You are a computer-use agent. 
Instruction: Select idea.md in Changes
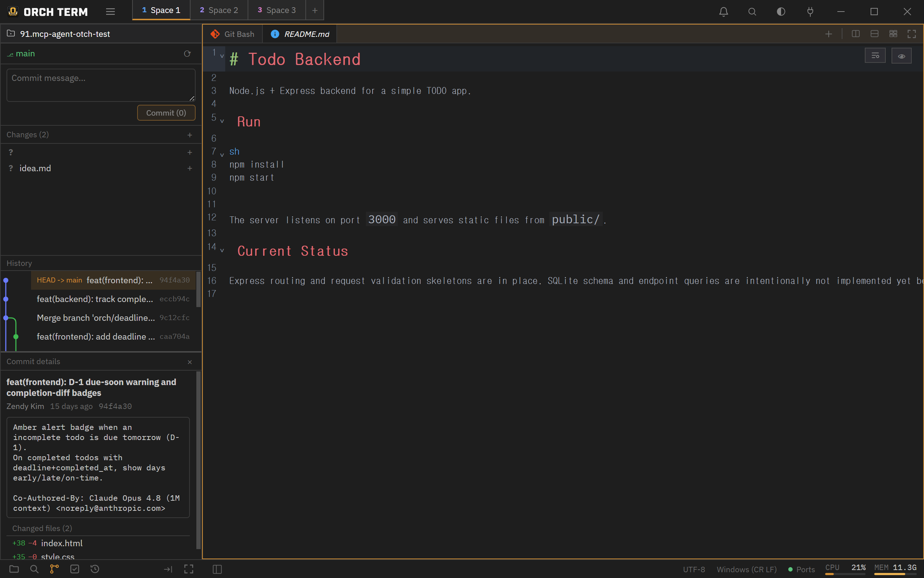point(101,168)
